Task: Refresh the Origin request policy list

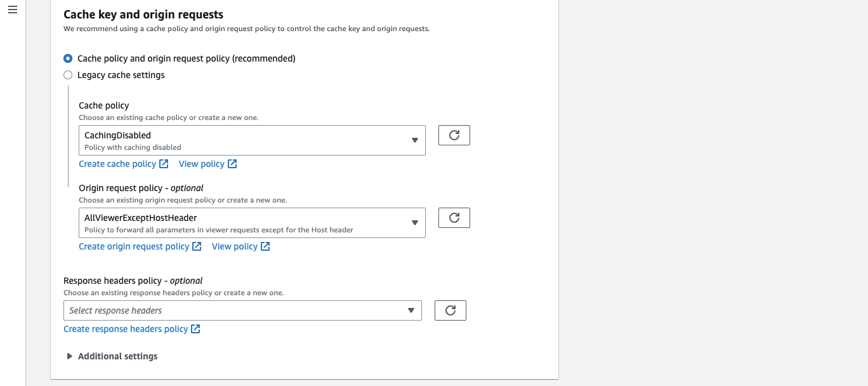Action: (454, 217)
